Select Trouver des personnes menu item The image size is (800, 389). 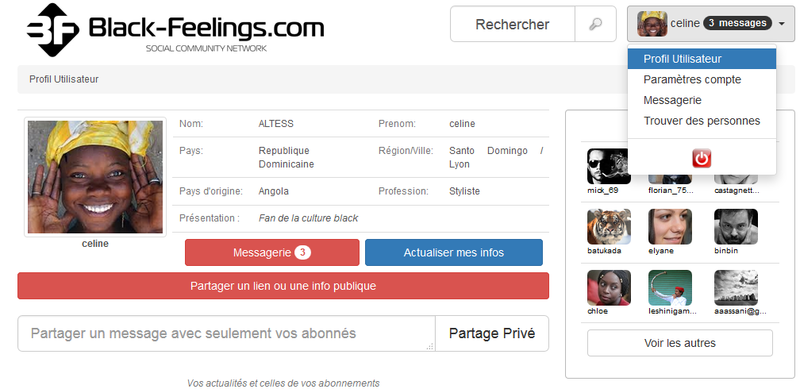[x=702, y=121]
